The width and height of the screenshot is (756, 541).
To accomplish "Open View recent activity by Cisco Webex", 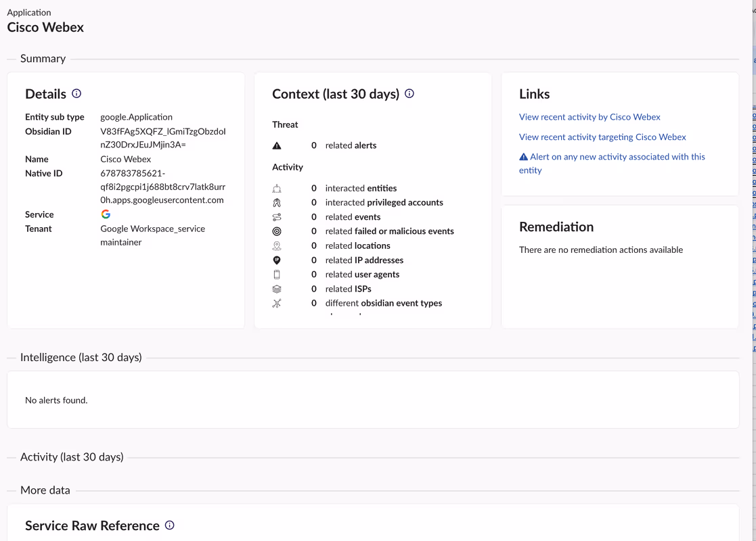I will click(x=590, y=117).
